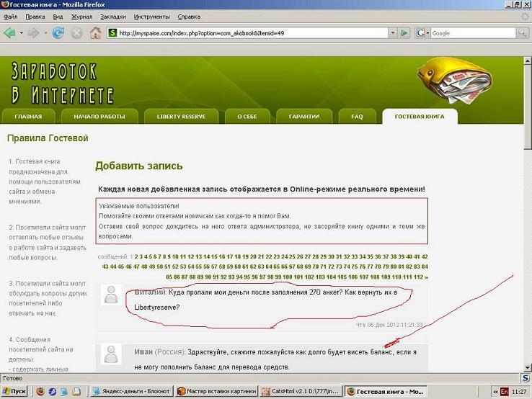Click the green Go arrow beside address bar

(405, 32)
